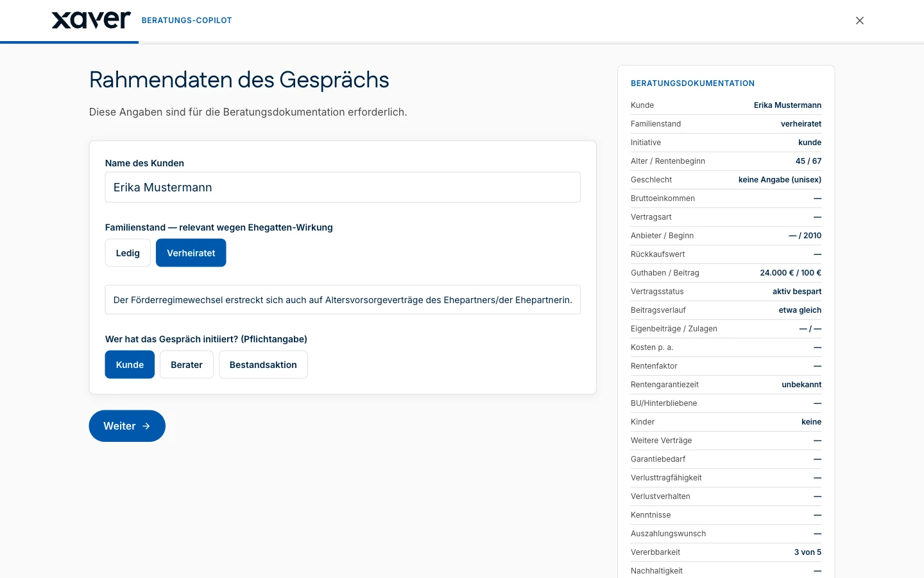924x578 pixels.
Task: Focus the Name des Kunden input field
Action: click(x=343, y=188)
